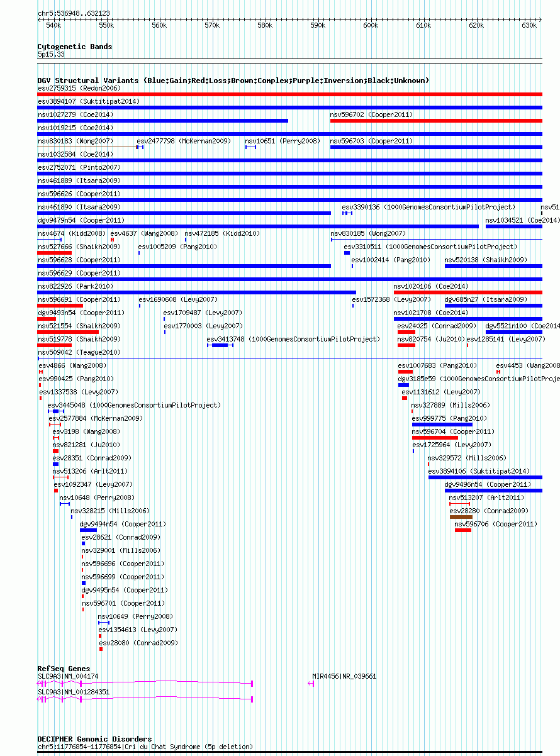Click the esv24025 (Conrad2009) label
Screen dimensions: 560x756
click(x=437, y=326)
